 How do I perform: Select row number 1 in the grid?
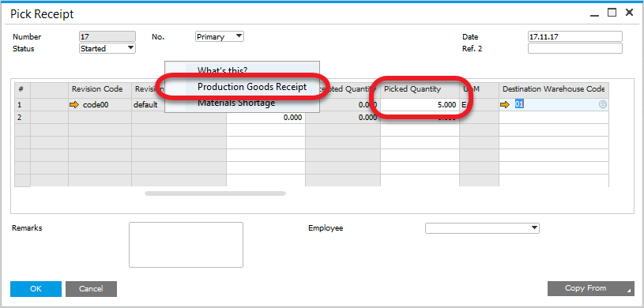(x=23, y=105)
